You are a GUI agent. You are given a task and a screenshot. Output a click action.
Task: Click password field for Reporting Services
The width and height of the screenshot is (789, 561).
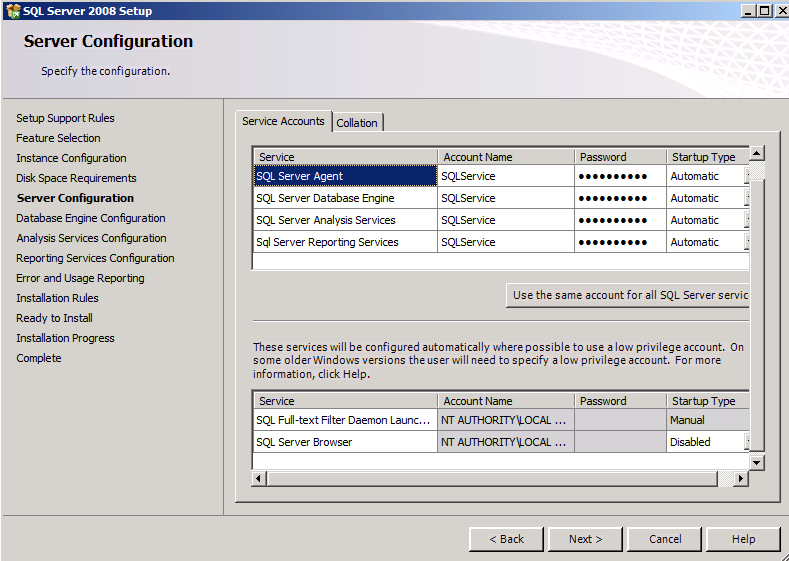tap(620, 242)
